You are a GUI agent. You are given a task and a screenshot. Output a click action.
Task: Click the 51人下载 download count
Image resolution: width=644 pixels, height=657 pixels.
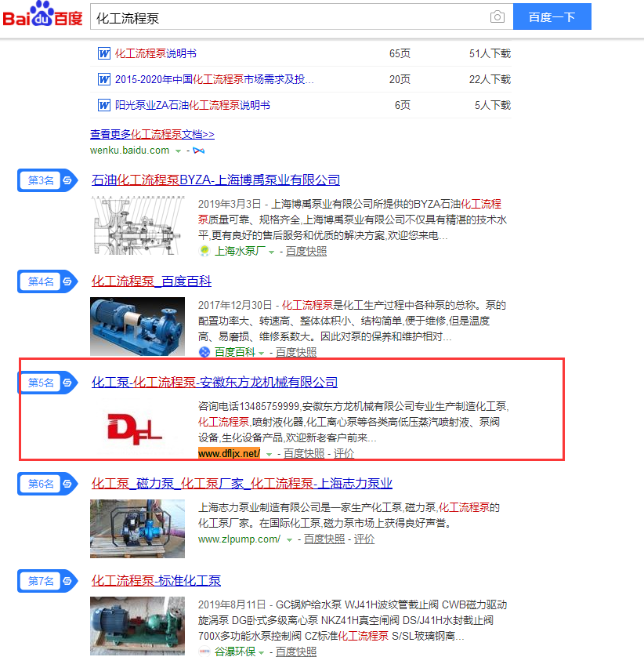coord(490,53)
